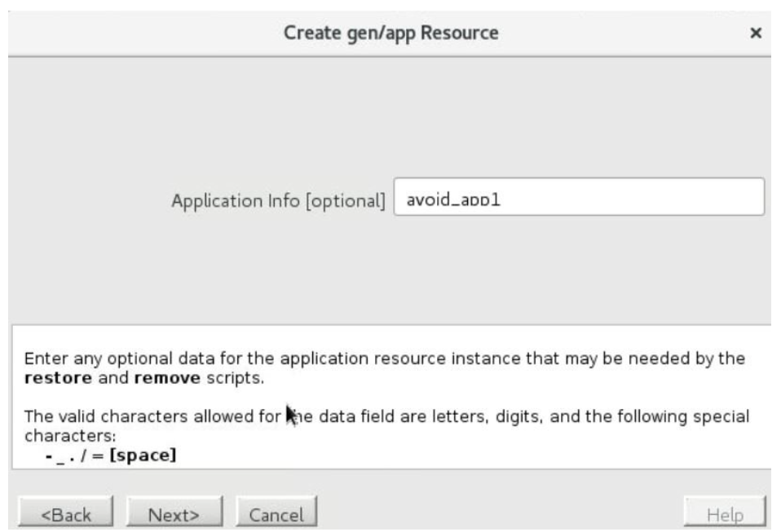Open Help for this dialog
The image size is (781, 532).
725,514
